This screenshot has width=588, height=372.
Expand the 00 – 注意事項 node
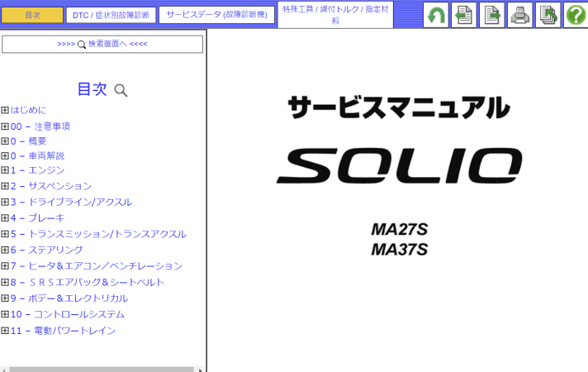point(5,126)
